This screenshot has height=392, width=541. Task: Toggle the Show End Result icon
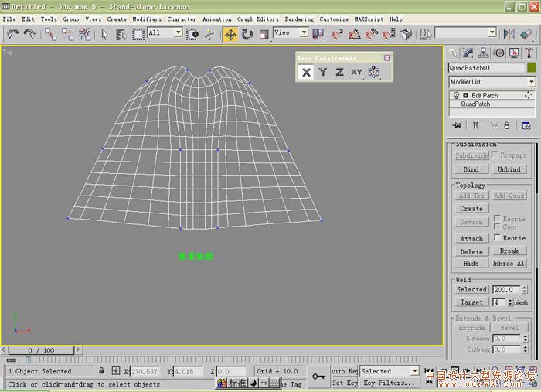tap(475, 125)
